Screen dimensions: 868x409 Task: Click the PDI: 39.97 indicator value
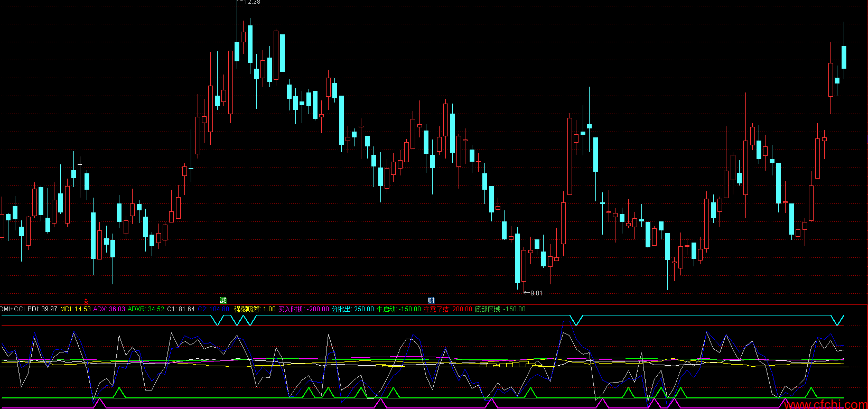click(42, 309)
